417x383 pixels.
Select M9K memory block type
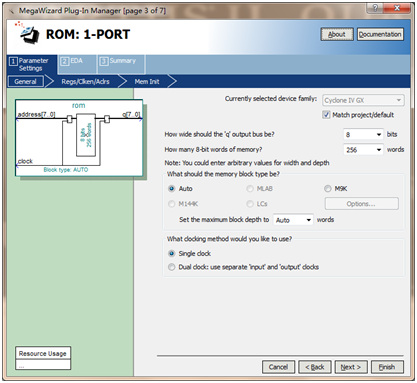click(328, 189)
